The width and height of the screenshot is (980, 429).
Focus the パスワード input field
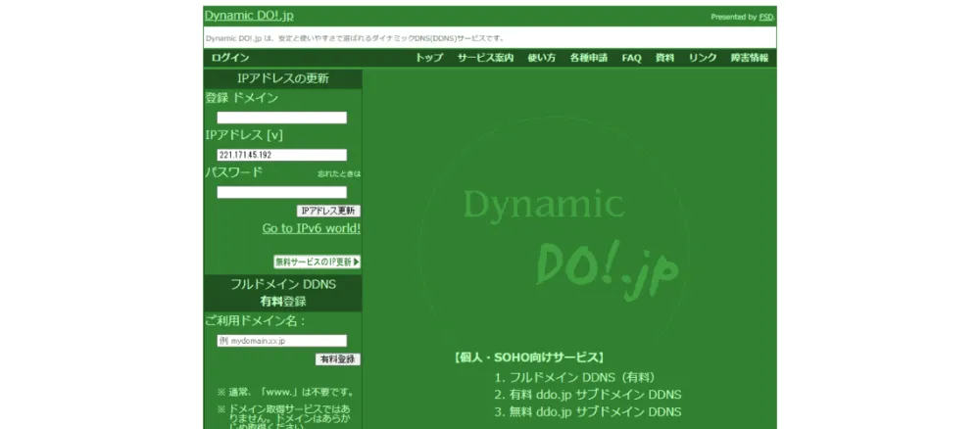point(282,192)
